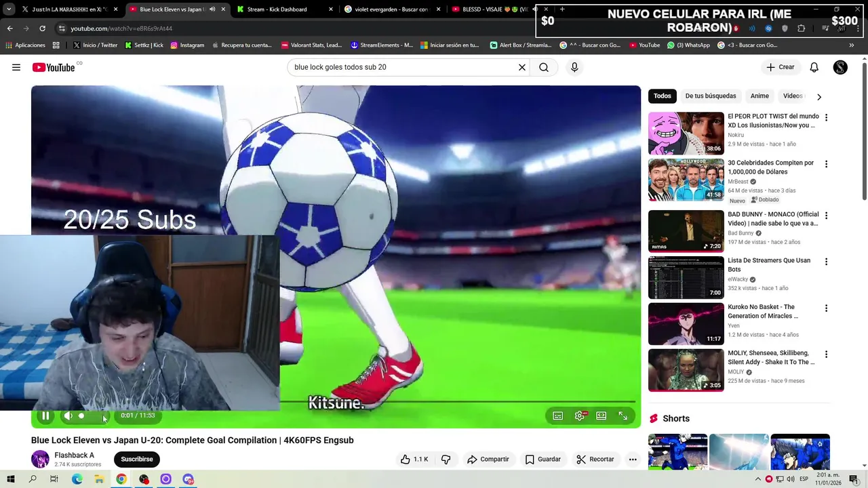Open more actions under the video
Screen dimensions: 868x488
633,459
